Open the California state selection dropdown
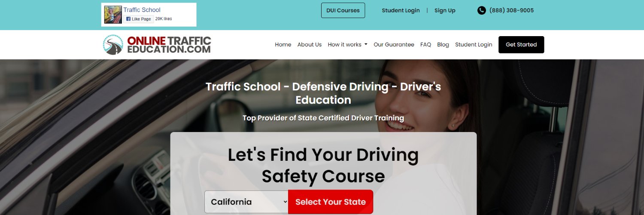The image size is (644, 215). [246, 202]
